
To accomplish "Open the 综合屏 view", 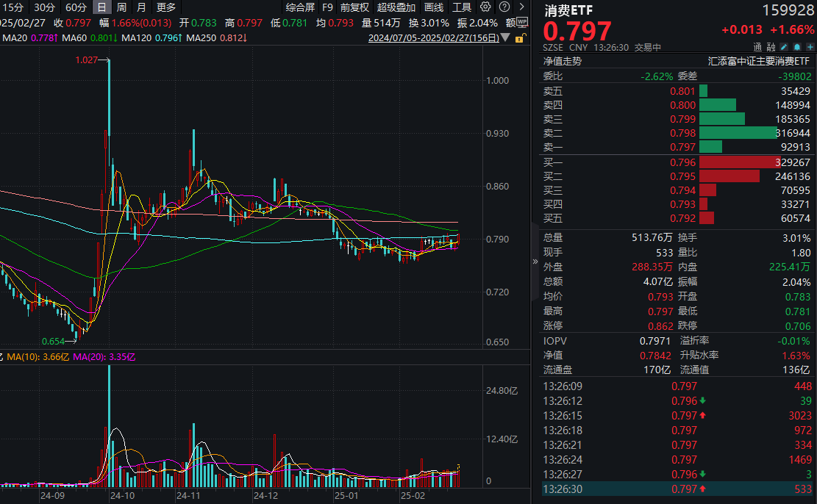I will (300, 7).
